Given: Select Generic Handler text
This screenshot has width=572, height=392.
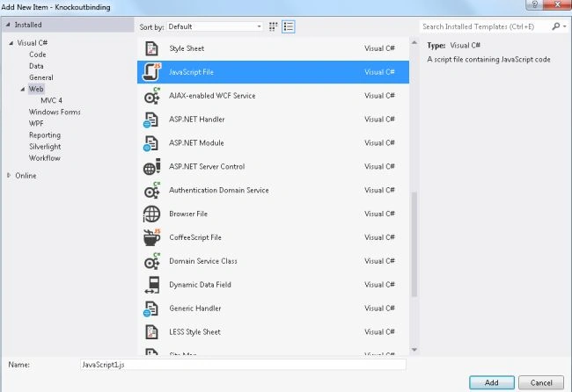Looking at the screenshot, I should click(x=195, y=309).
